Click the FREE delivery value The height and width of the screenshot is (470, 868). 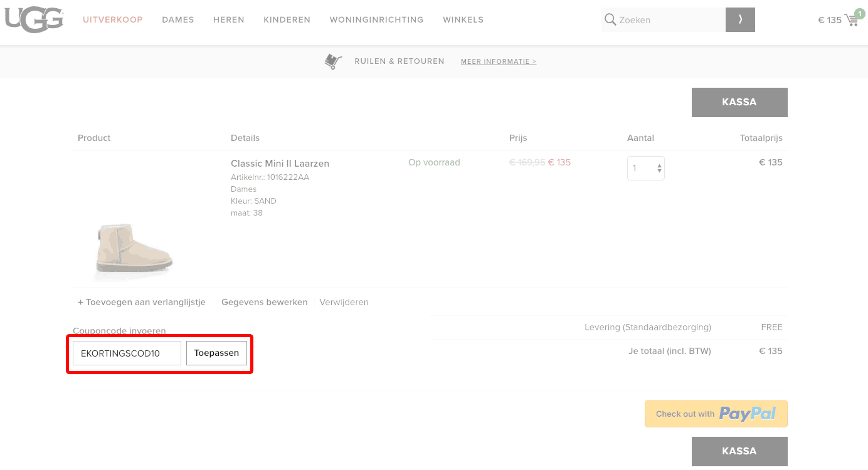pos(772,327)
